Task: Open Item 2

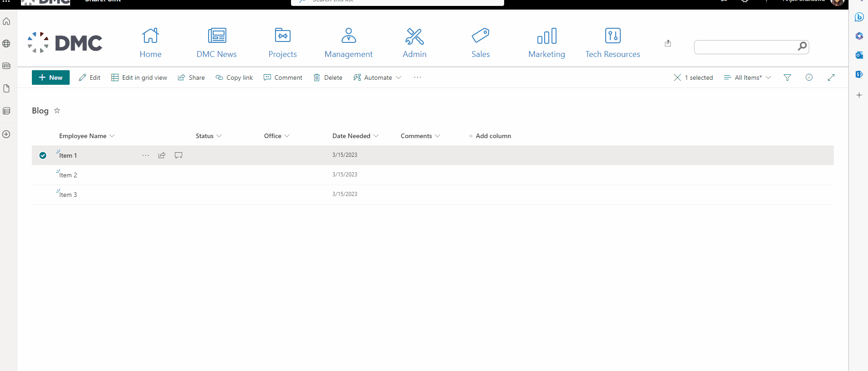Action: coord(68,175)
